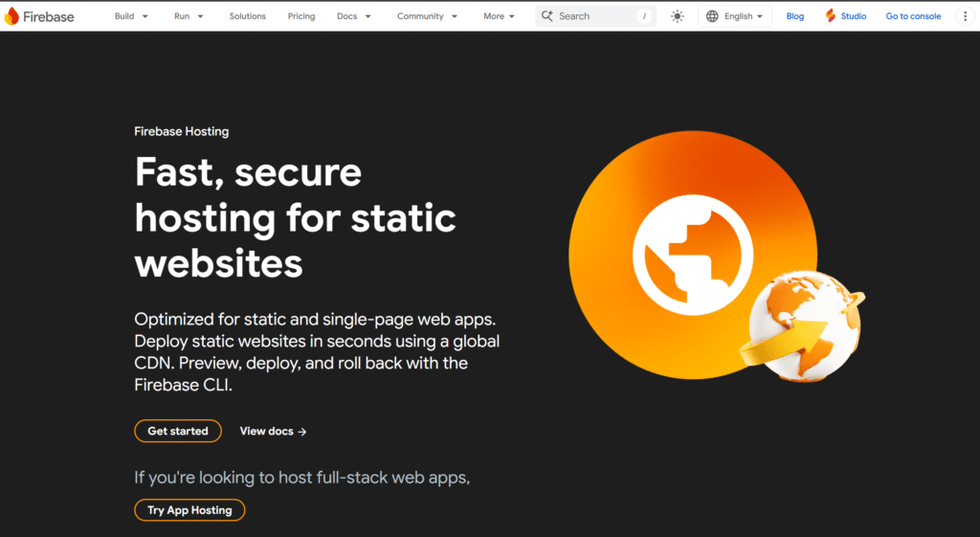Click the search magnifier icon

click(x=546, y=15)
